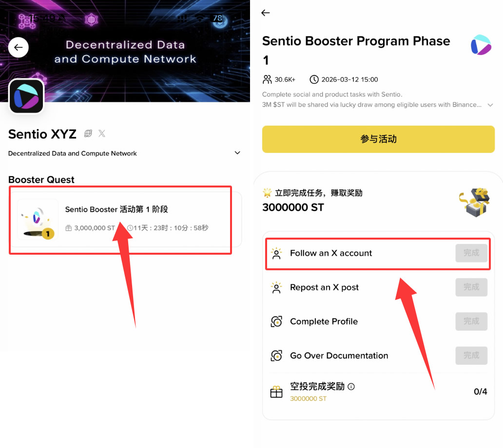Tap the clock icon beside 2026-03-12 date
503x448 pixels.
pyautogui.click(x=314, y=79)
